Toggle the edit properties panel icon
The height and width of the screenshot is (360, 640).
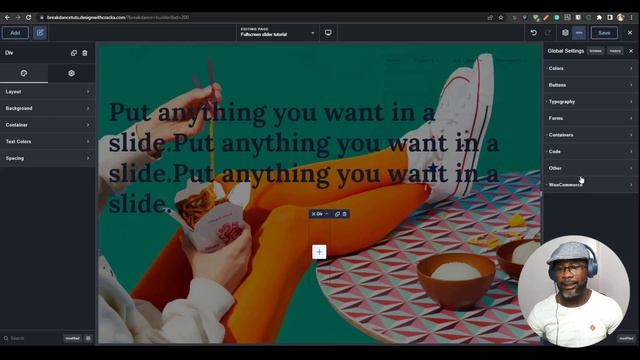tap(40, 33)
